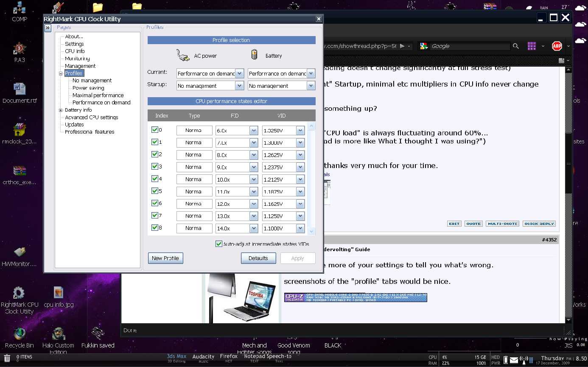Collapse the Profiles tree node
588x367 pixels.
point(61,73)
